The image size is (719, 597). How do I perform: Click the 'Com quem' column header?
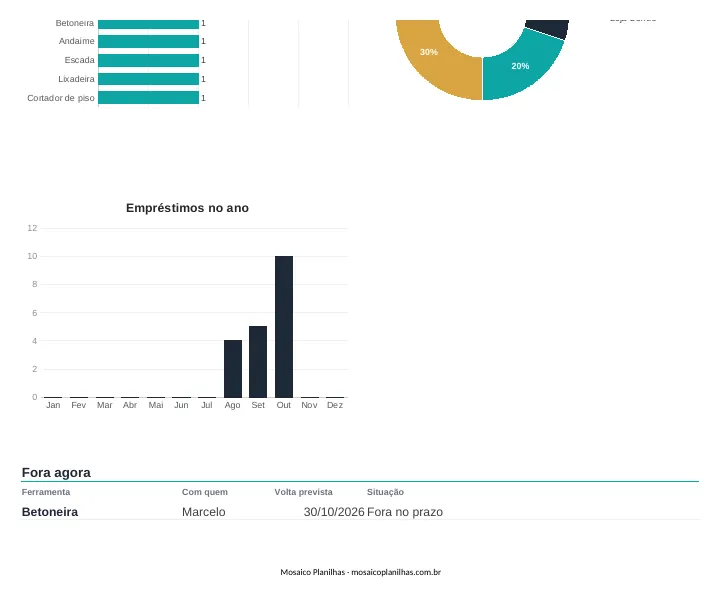tap(205, 492)
